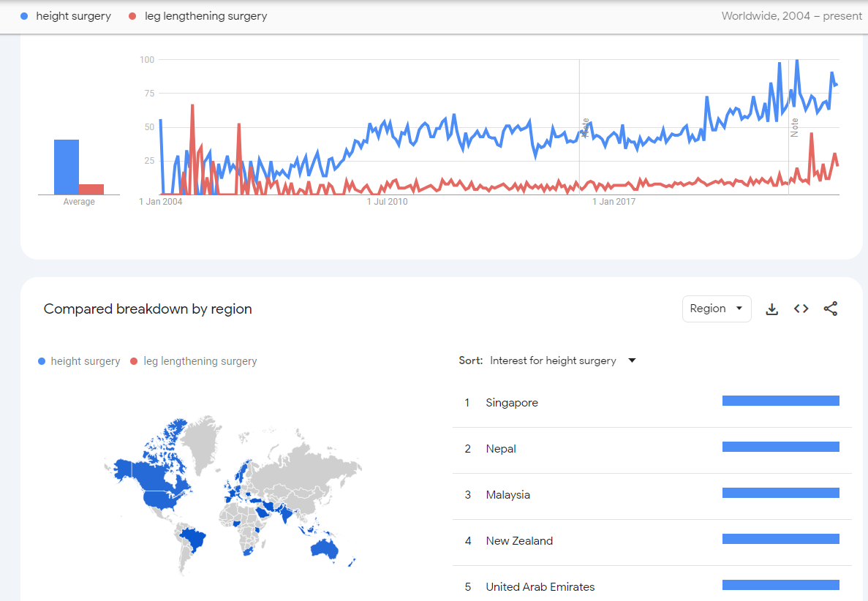This screenshot has height=601, width=868.
Task: Share the region breakdown chart
Action: (831, 309)
